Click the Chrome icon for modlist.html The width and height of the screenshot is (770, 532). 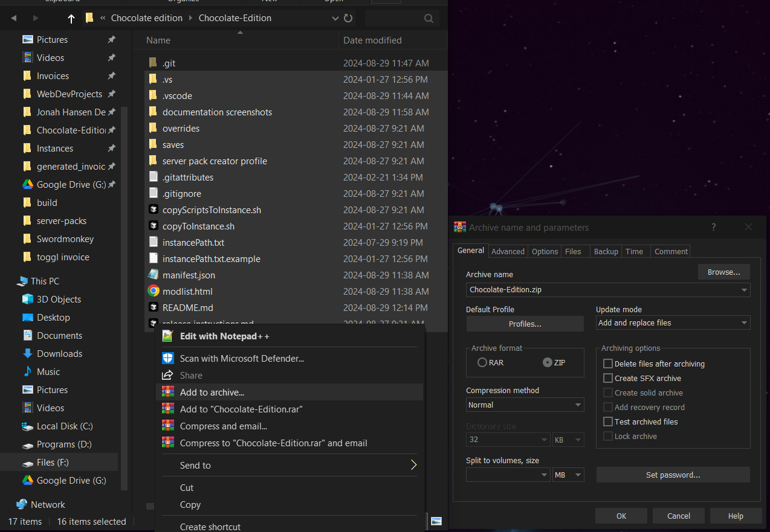click(153, 291)
